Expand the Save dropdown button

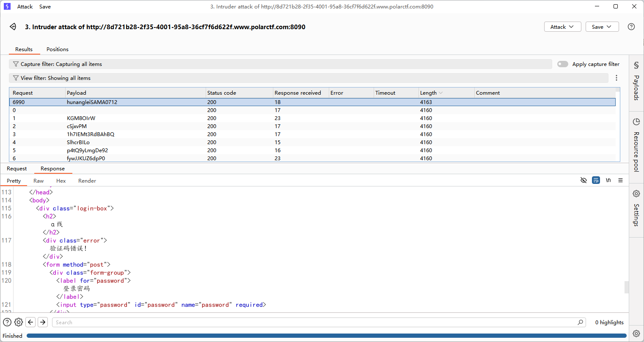[x=602, y=27]
